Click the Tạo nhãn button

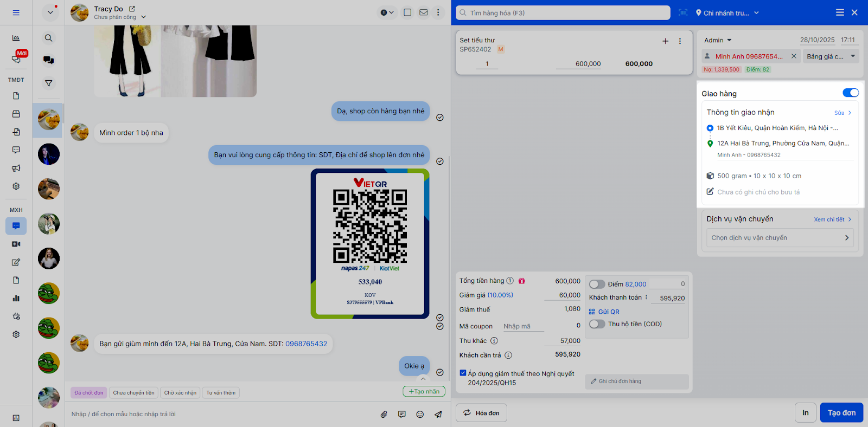pos(424,391)
